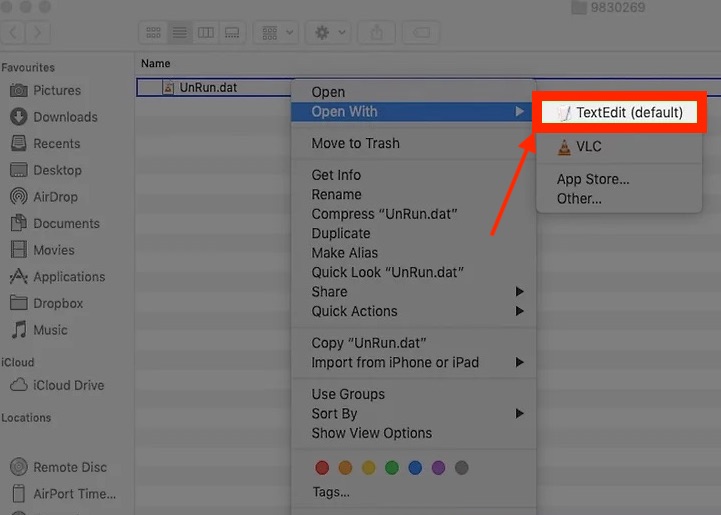Viewport: 721px width, 515px height.
Task: Apply the purple tag color
Action: coord(438,468)
